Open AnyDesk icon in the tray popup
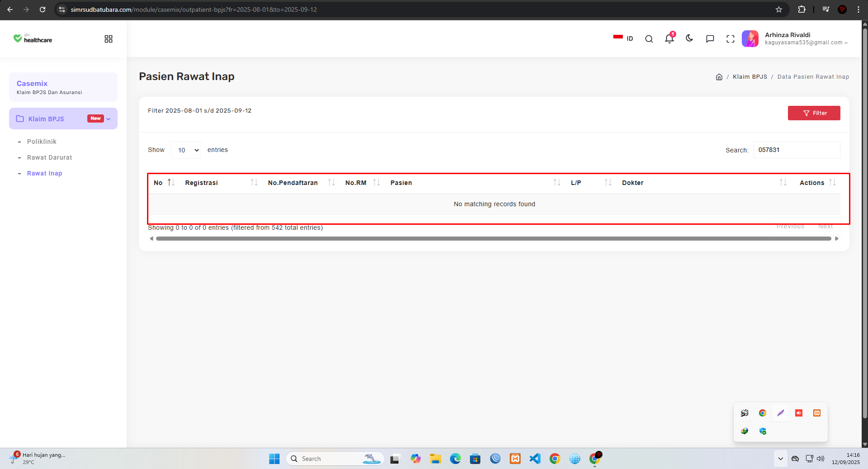The image size is (868, 469). [799, 413]
